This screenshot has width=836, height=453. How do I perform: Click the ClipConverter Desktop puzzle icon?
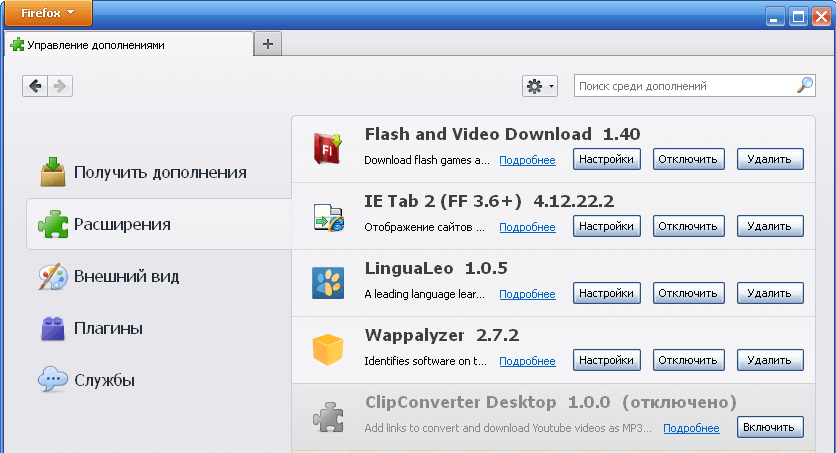[328, 417]
